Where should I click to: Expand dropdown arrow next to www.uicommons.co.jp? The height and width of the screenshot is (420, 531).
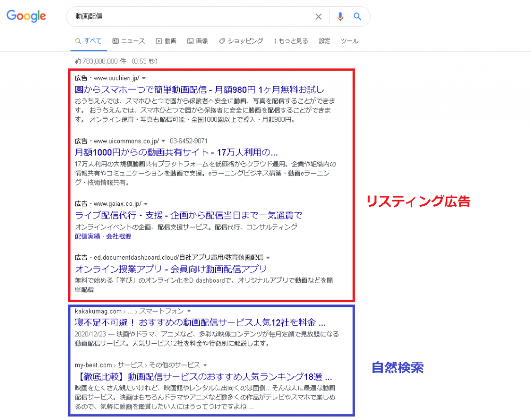[x=163, y=141]
